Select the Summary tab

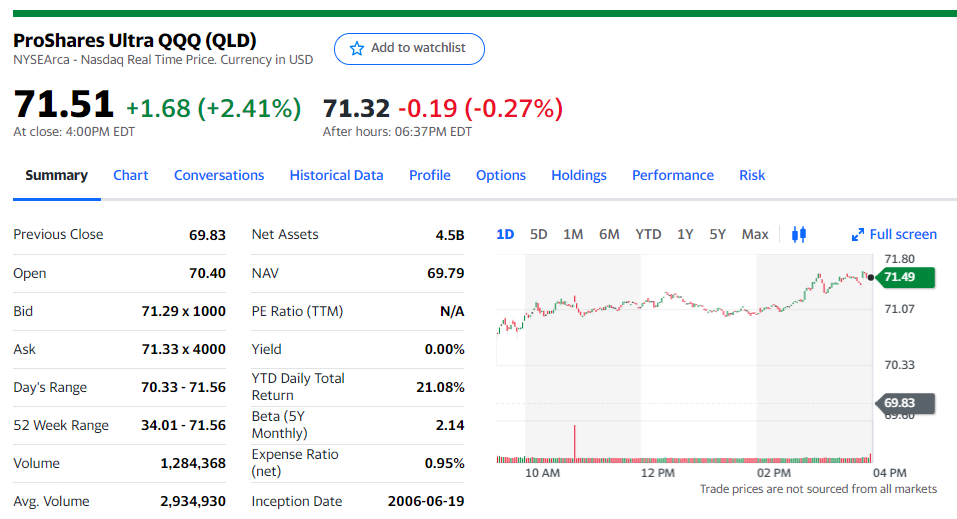(57, 175)
